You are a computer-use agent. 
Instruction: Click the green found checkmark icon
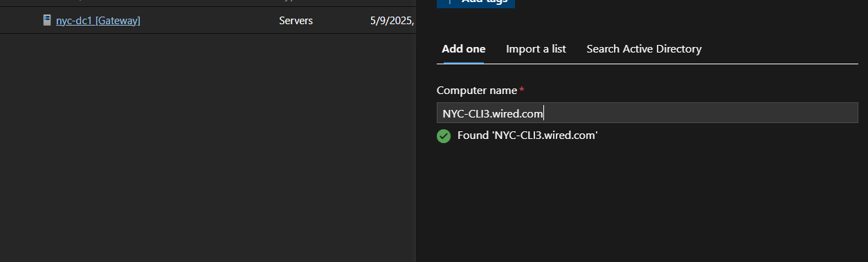pos(444,136)
